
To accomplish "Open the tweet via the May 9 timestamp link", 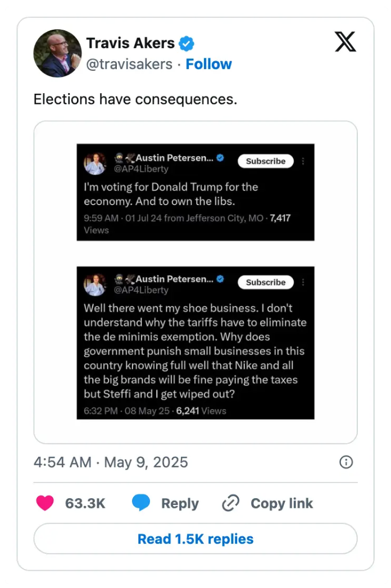I will point(112,462).
